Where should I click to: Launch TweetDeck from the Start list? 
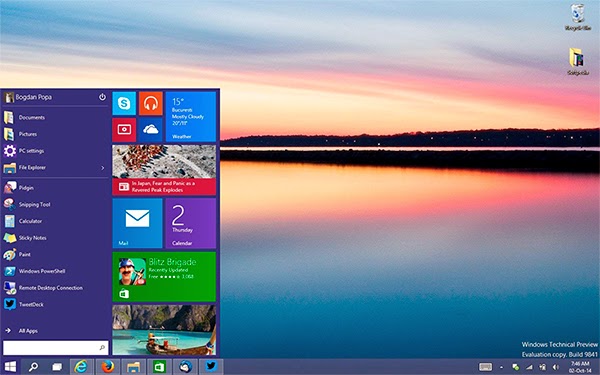(55, 305)
